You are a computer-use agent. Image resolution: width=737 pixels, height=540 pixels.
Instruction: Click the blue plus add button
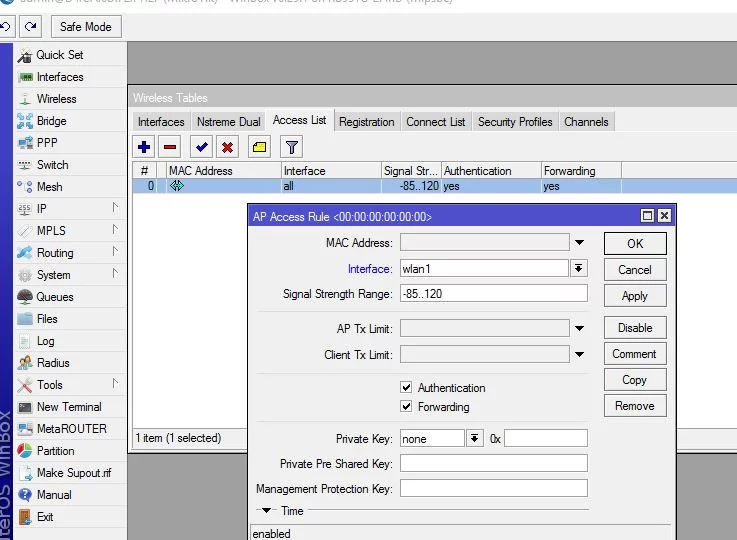144,147
